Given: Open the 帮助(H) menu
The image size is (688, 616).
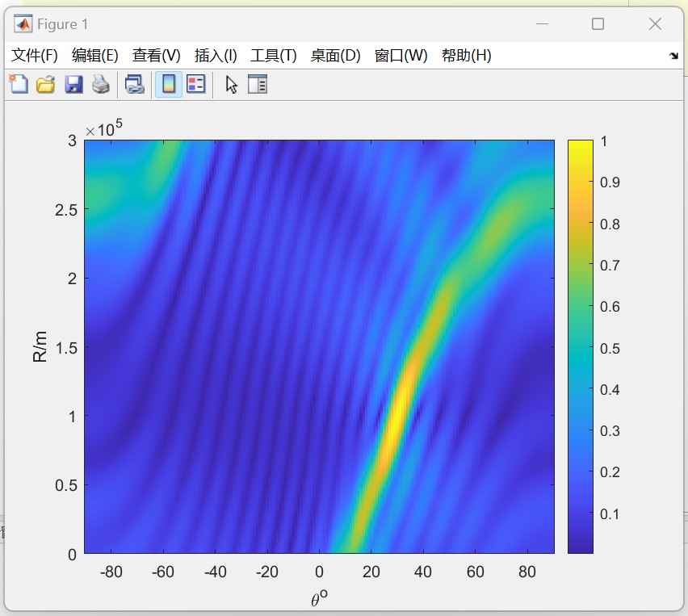Looking at the screenshot, I should point(466,55).
